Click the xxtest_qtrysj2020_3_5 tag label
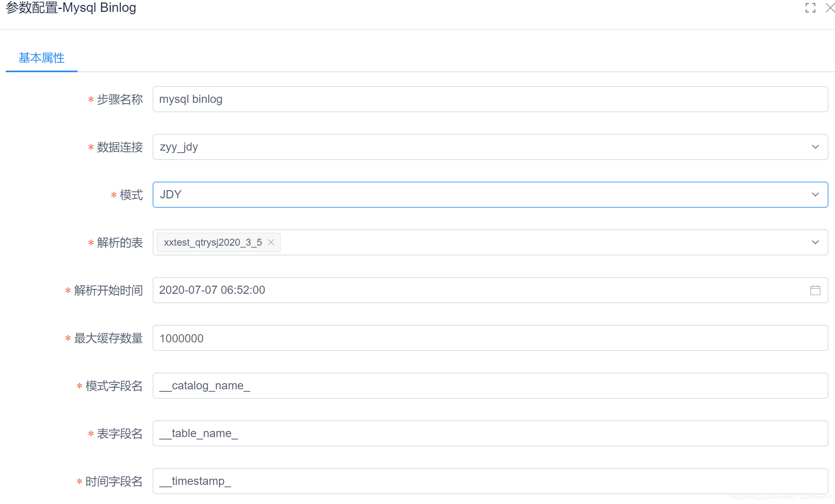835x504 pixels. coord(213,242)
